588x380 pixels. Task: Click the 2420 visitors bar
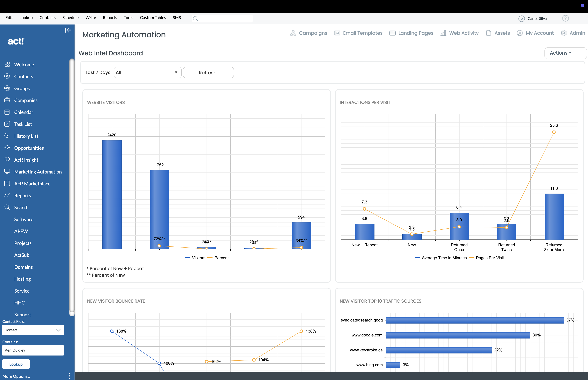coord(112,195)
